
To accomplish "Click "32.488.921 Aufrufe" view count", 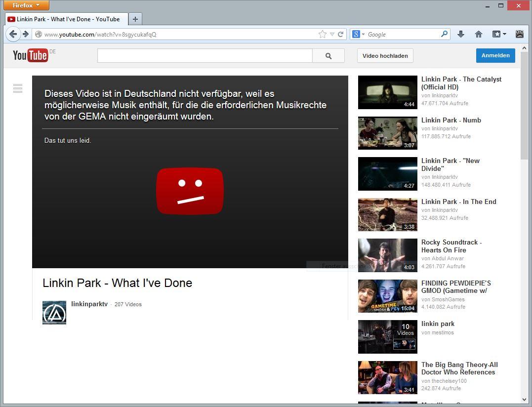I will 445,218.
